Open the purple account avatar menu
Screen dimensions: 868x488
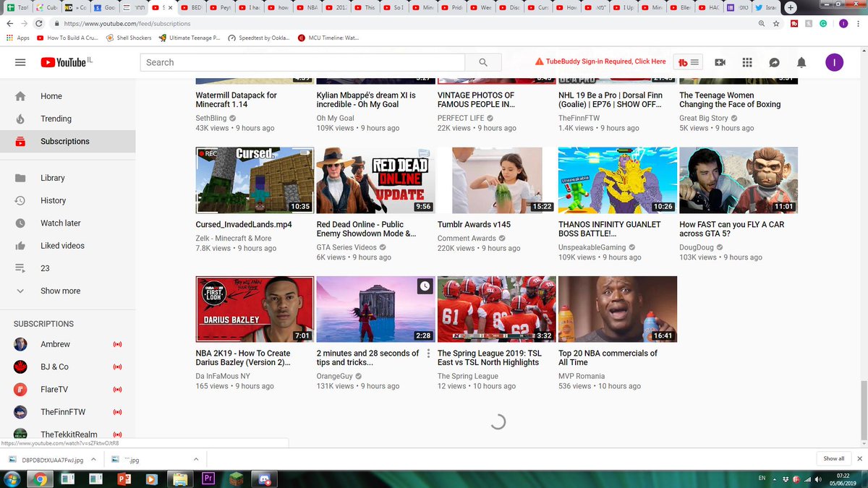834,63
